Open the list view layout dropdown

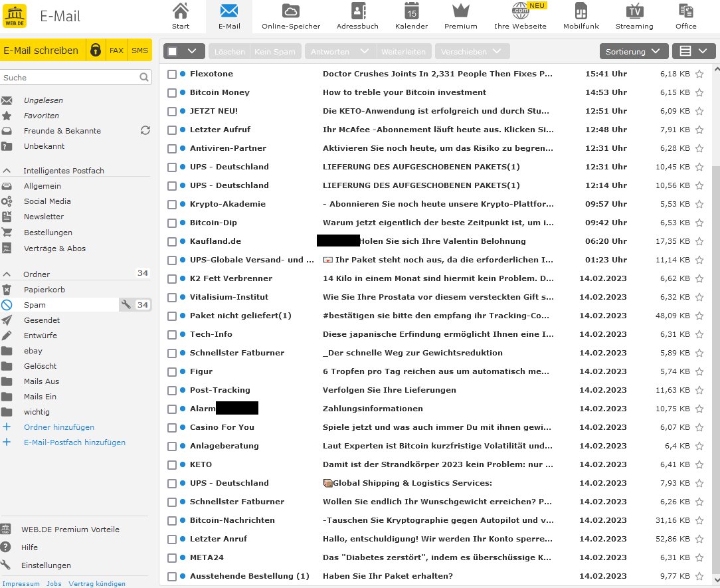point(694,51)
